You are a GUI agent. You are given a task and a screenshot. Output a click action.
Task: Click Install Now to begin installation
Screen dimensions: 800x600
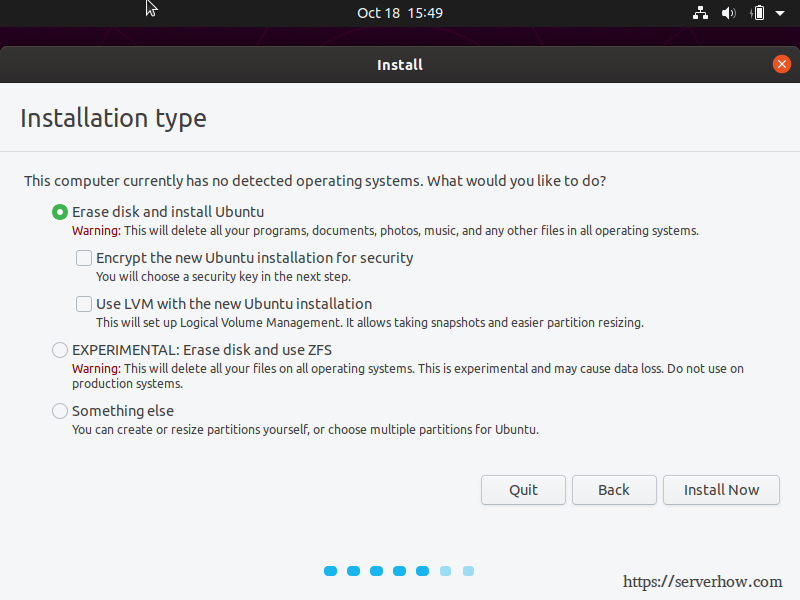click(x=721, y=490)
